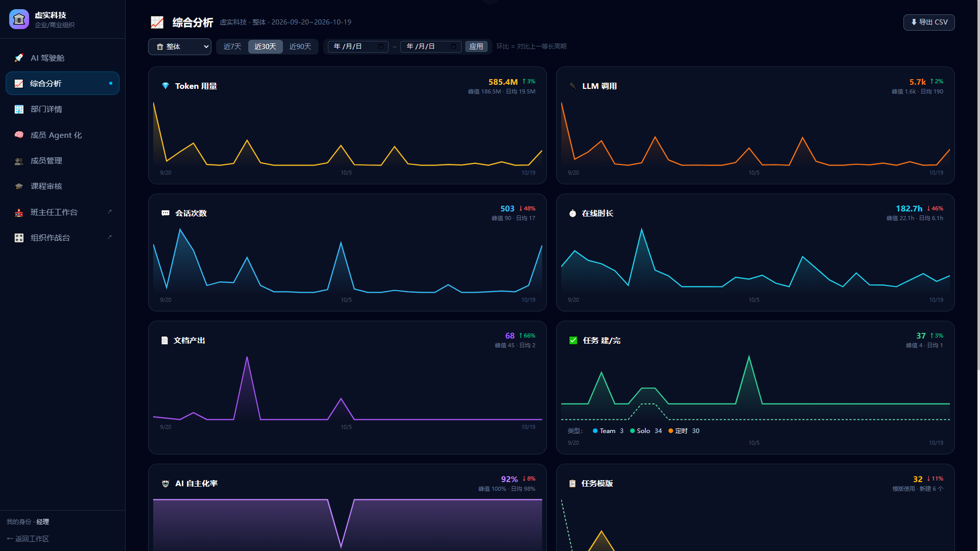The image size is (980, 551).
Task: Click external-link arrow beside 组织作战台
Action: click(x=109, y=237)
